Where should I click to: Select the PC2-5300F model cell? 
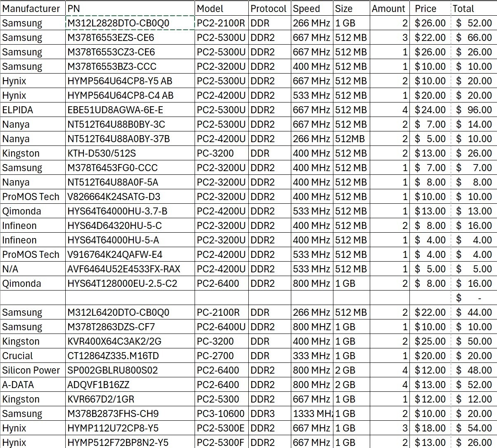(222, 442)
